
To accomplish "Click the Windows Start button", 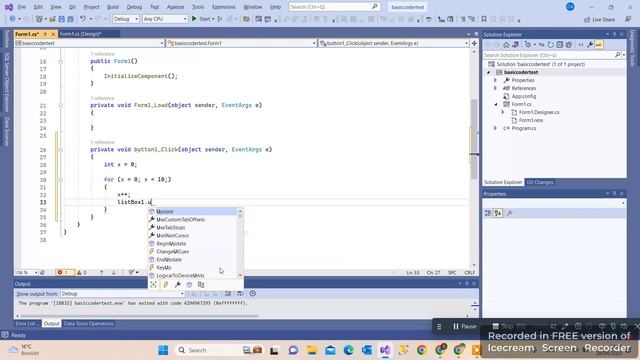I will [x=163, y=350].
